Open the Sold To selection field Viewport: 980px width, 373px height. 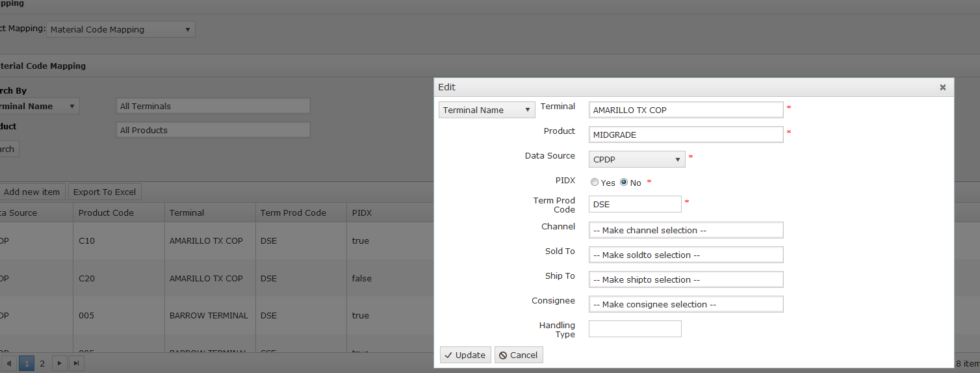pos(686,255)
